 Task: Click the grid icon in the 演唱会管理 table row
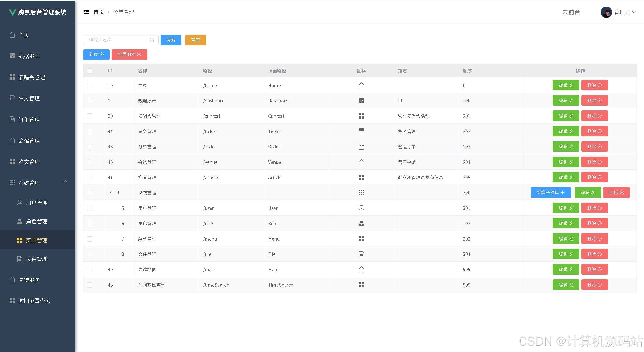[x=361, y=116]
